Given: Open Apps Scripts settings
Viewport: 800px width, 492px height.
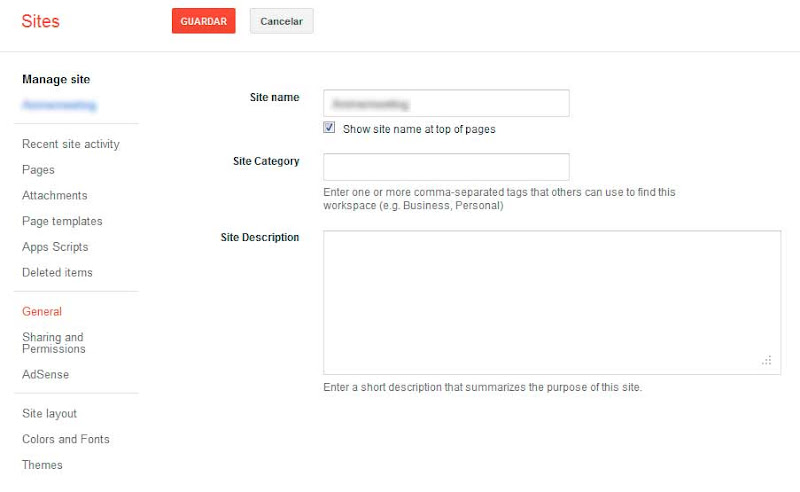Looking at the screenshot, I should (x=55, y=247).
